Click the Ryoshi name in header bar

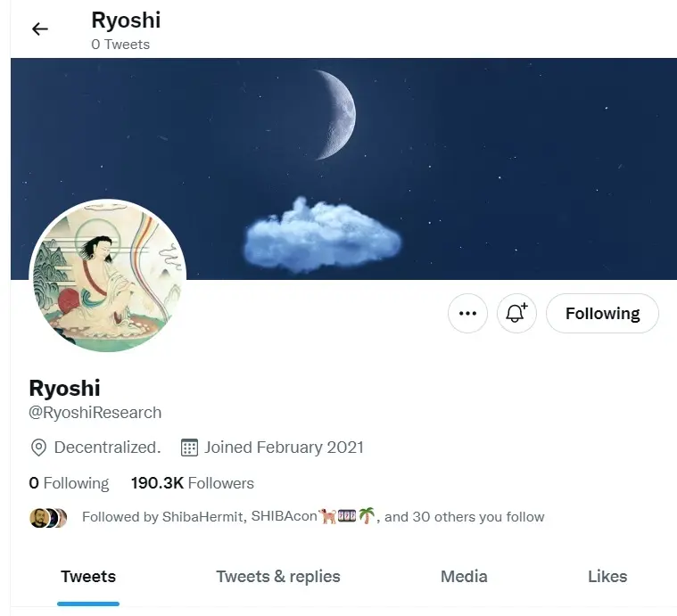(126, 21)
